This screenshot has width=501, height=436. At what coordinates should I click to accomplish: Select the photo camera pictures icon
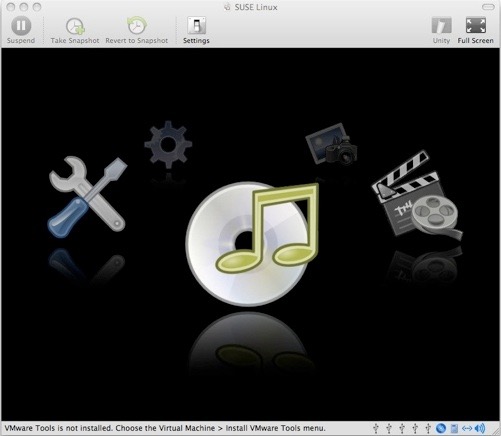[331, 144]
